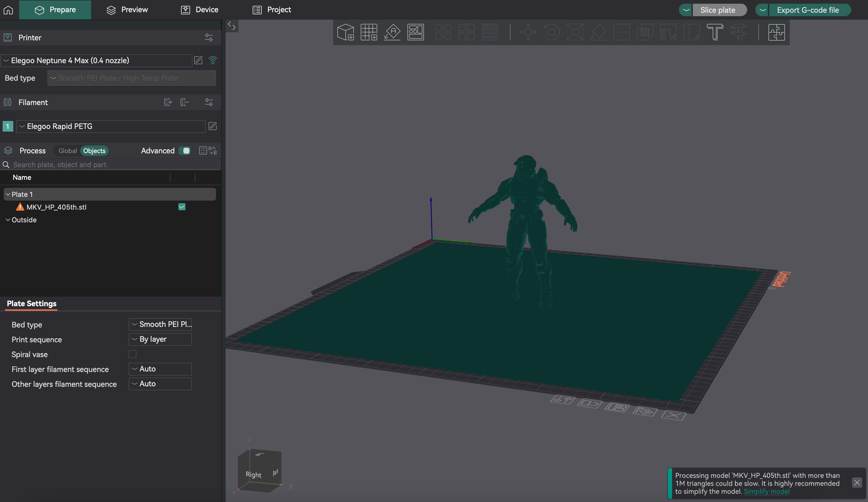
Task: Click the Simplify model link
Action: (x=766, y=491)
